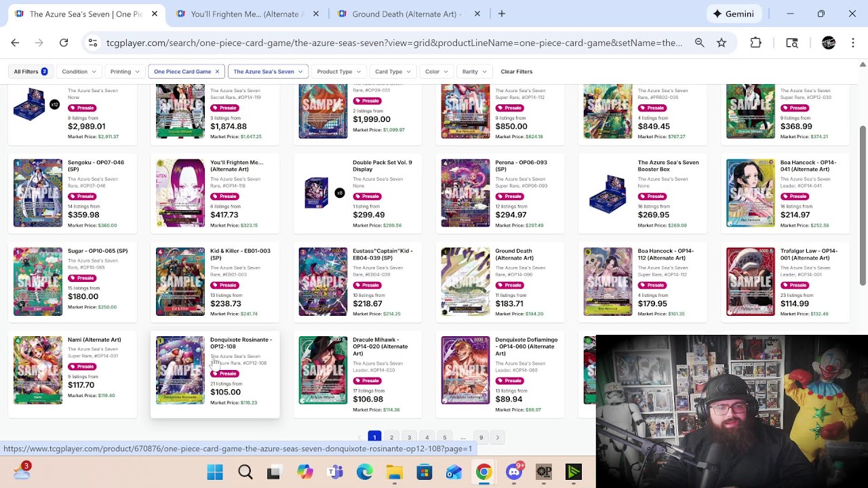Expand the Product Type dropdown
Screen dimensions: 868x488
[x=338, y=71]
